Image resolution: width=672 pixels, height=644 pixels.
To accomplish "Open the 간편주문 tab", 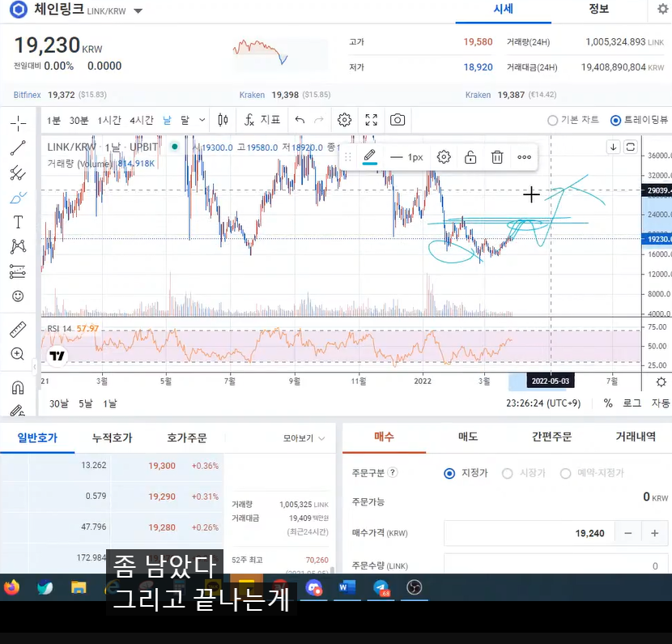I will point(551,437).
